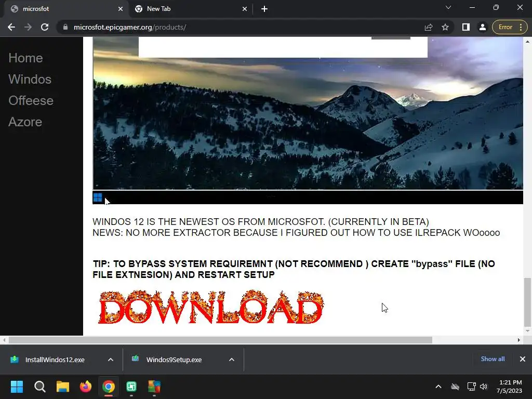Close the downloads bar
The image size is (532, 399).
click(x=523, y=359)
